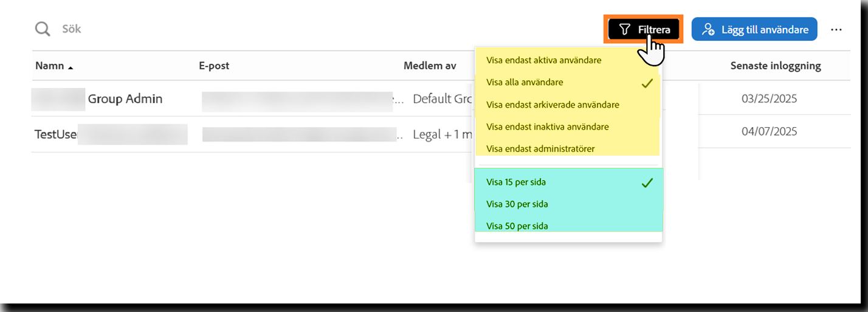Choose Visa 50 per sida

(517, 226)
